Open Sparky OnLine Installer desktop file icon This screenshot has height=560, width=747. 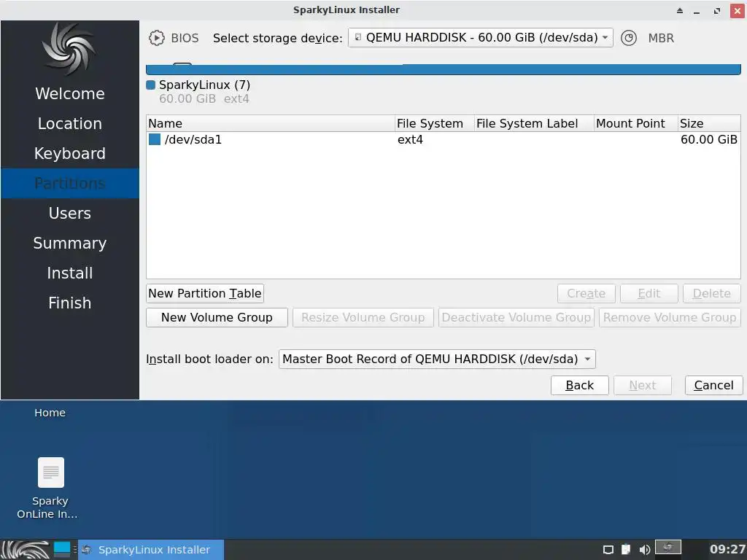(x=51, y=472)
